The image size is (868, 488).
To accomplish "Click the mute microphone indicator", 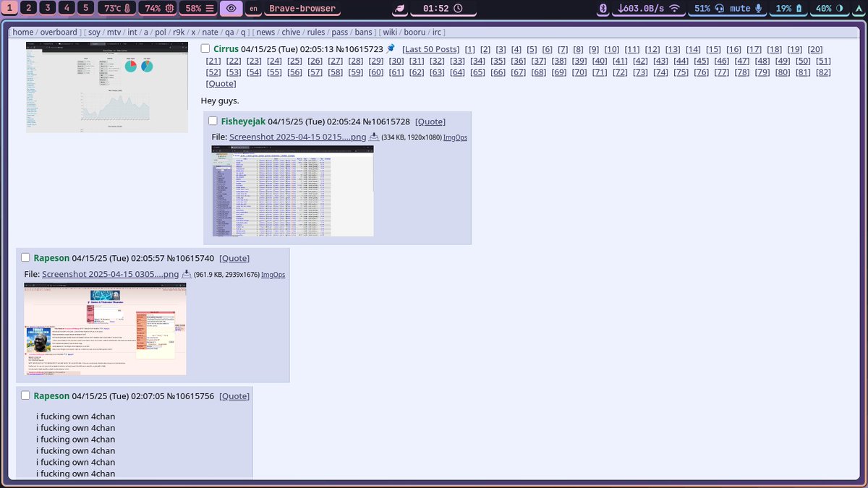I will [746, 8].
